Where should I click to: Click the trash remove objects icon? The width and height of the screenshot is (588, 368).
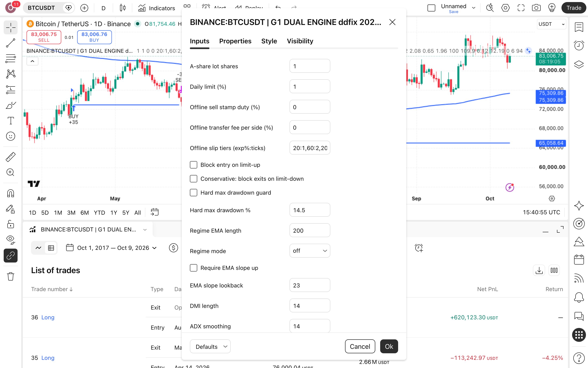point(10,276)
